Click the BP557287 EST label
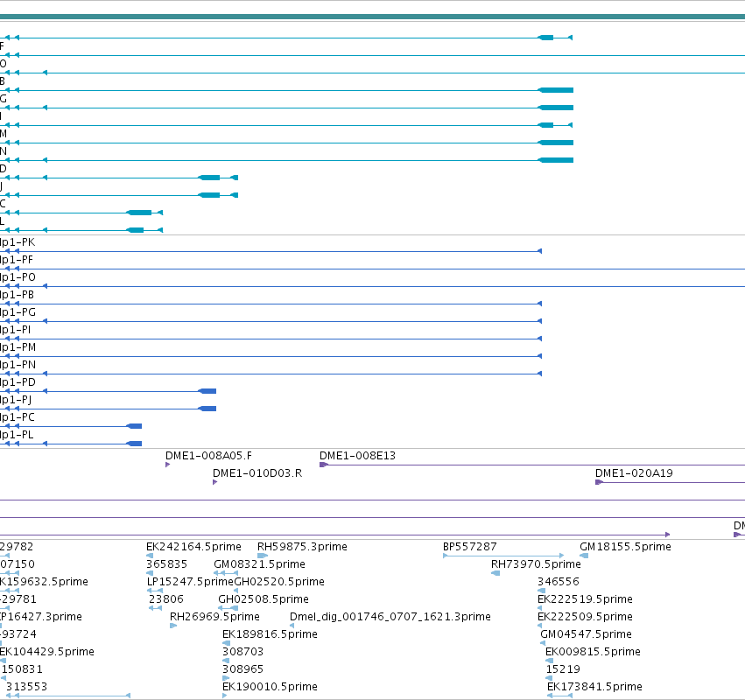The image size is (745, 700). pos(469,547)
